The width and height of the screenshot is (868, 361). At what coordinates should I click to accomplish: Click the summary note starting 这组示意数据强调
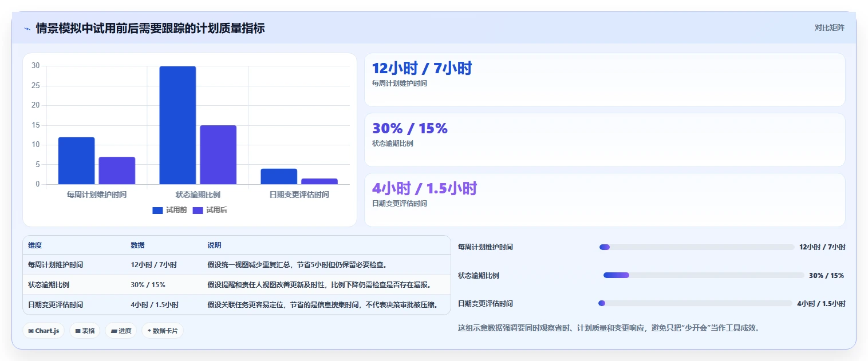(609, 328)
